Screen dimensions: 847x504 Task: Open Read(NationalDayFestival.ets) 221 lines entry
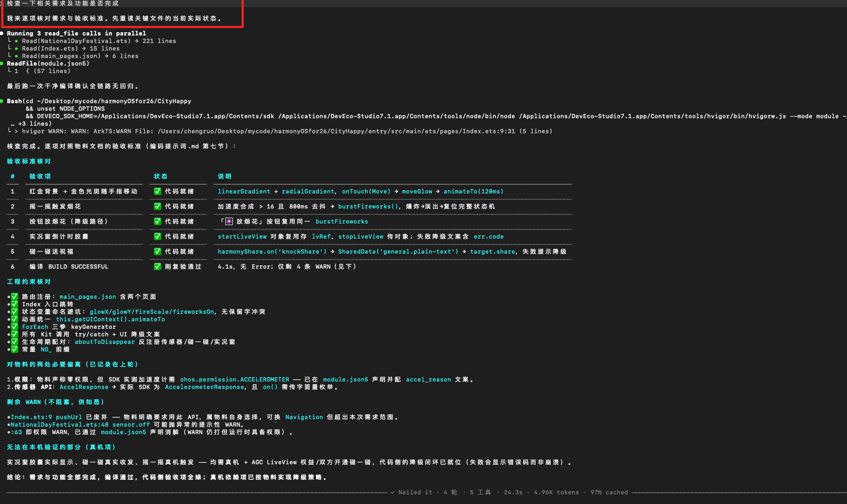point(99,41)
